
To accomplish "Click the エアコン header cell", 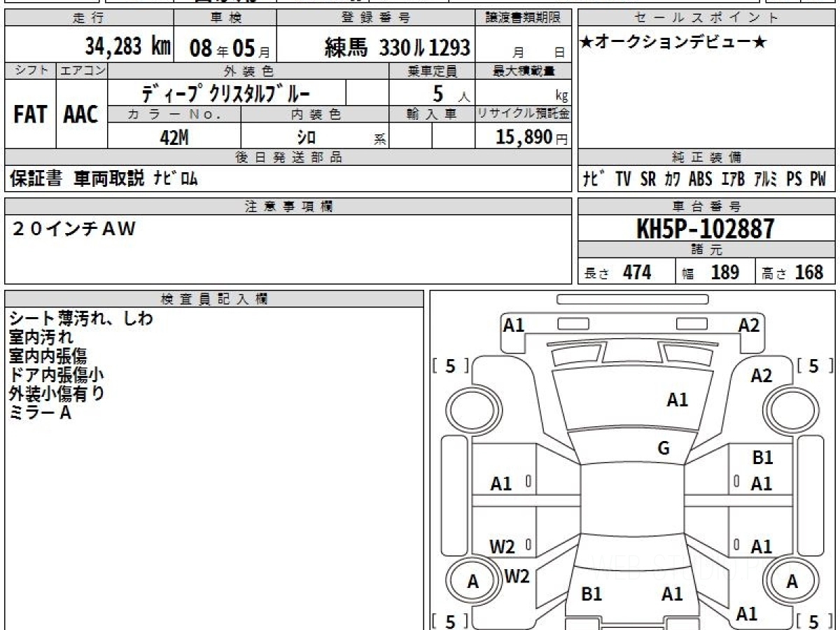I will click(x=82, y=70).
